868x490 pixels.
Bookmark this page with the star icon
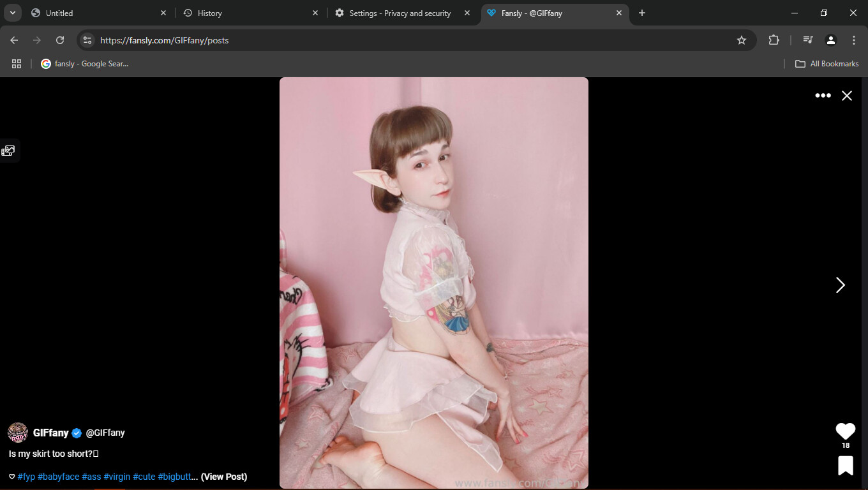pos(741,40)
